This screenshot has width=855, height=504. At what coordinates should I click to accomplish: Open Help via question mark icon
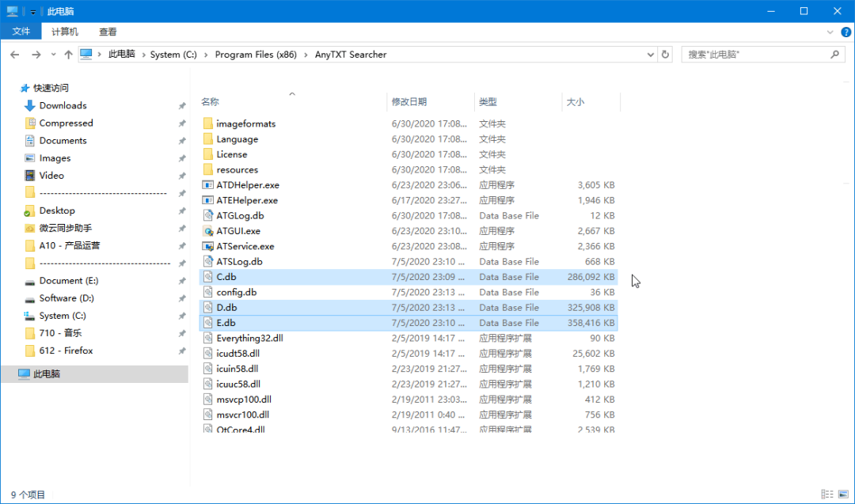click(x=845, y=32)
